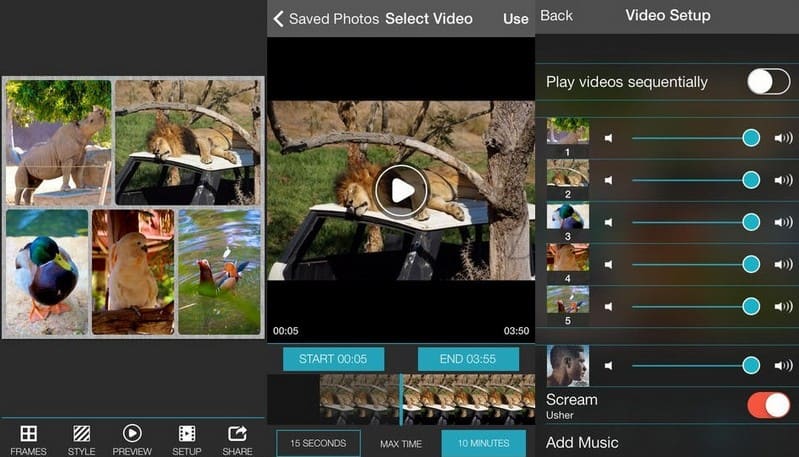This screenshot has width=799, height=457.
Task: Go back to Saved Photos chevron
Action: pos(279,18)
